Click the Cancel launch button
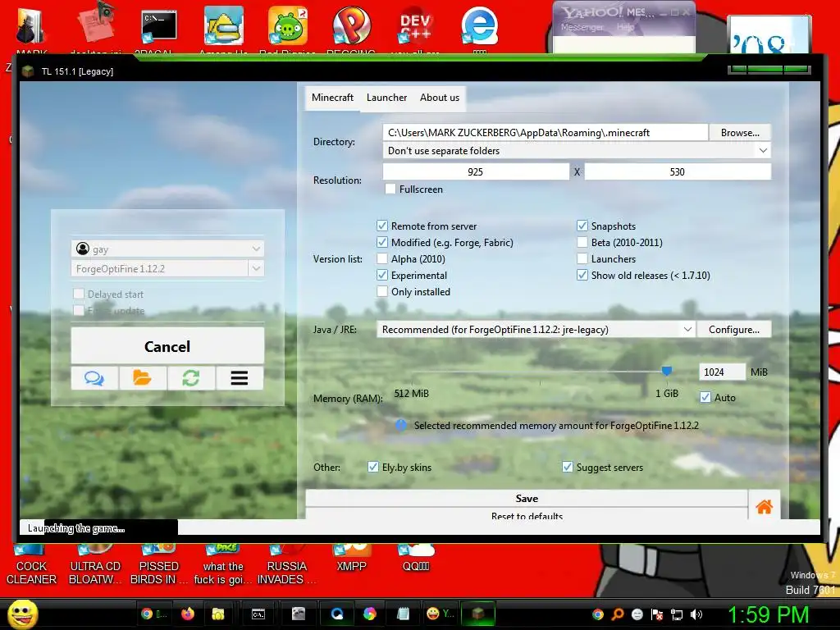The width and height of the screenshot is (840, 630). [167, 347]
